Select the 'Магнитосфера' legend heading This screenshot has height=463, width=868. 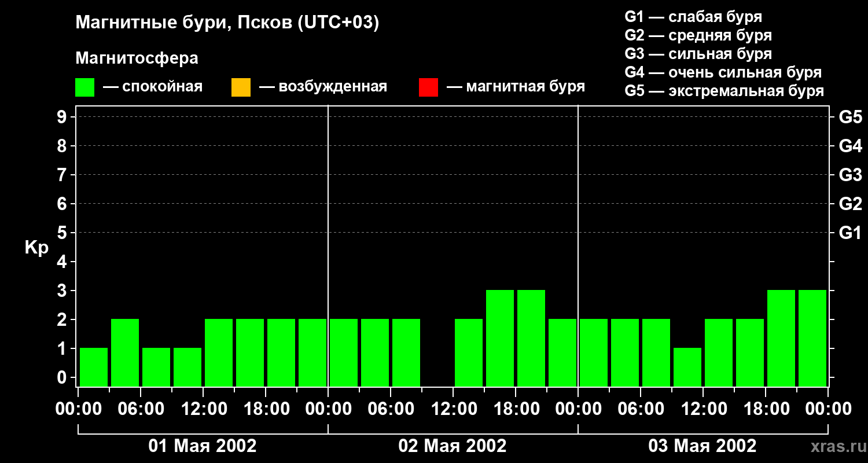pyautogui.click(x=137, y=58)
